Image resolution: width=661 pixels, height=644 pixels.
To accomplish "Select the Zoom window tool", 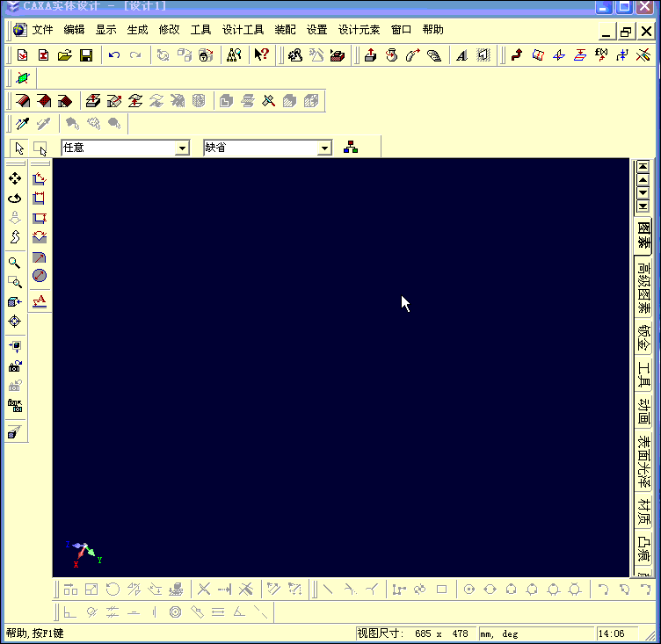I will click(x=15, y=282).
